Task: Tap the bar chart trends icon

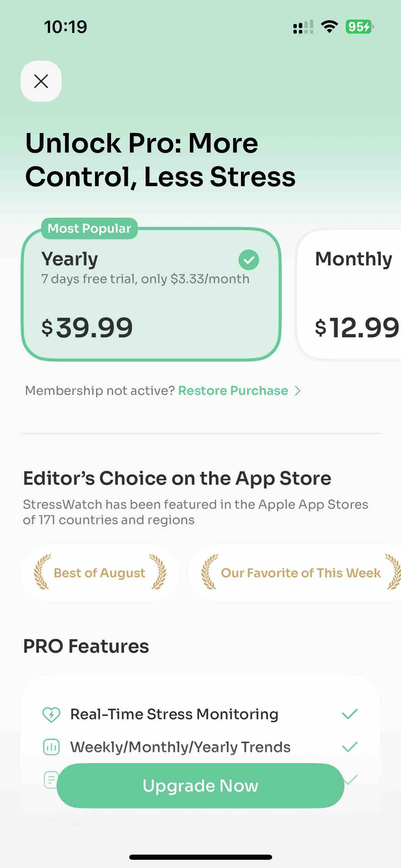Action: pos(51,747)
